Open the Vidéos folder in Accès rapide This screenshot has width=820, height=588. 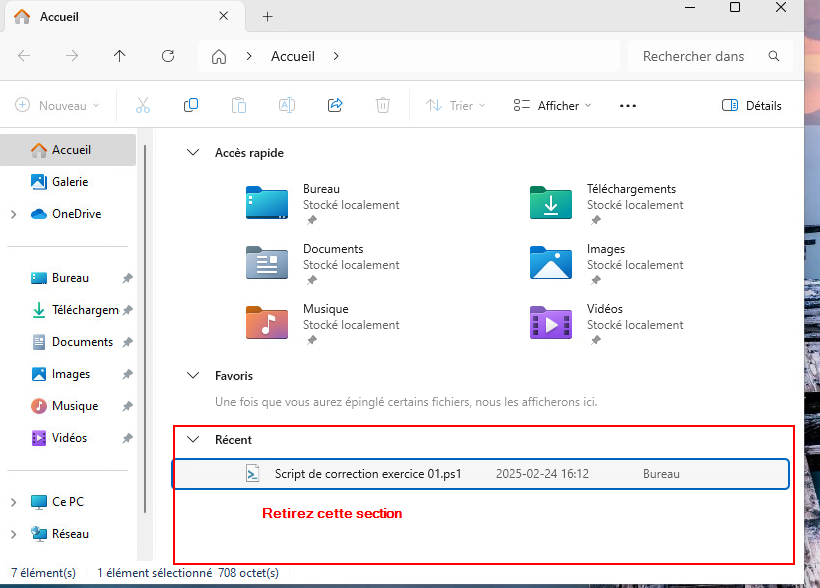[x=551, y=323]
